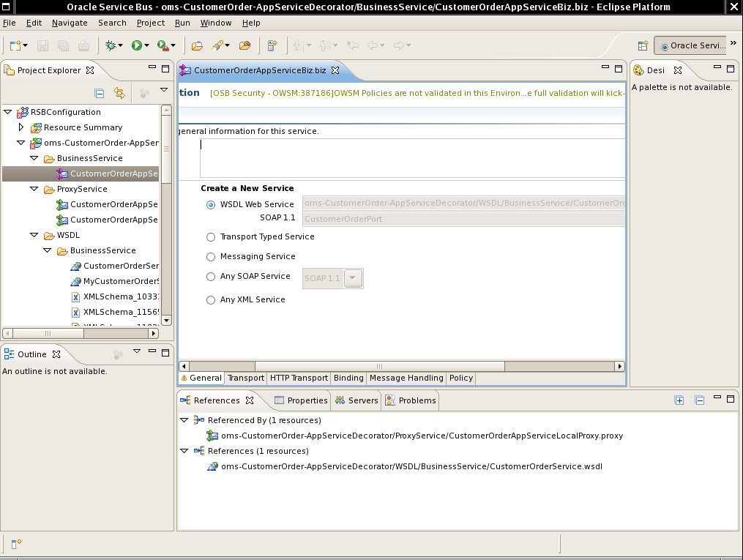
Task: Click the New wizard toolbar icon
Action: coord(15,45)
